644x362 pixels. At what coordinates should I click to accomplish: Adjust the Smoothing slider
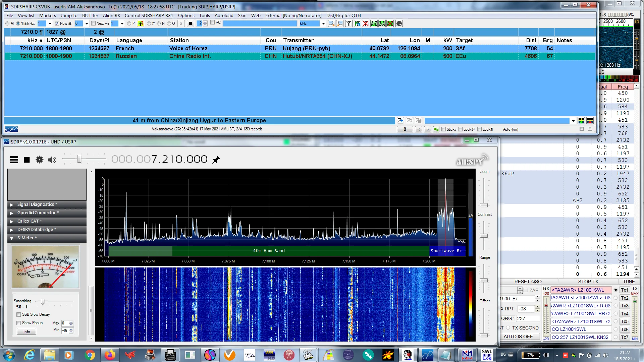tap(43, 301)
